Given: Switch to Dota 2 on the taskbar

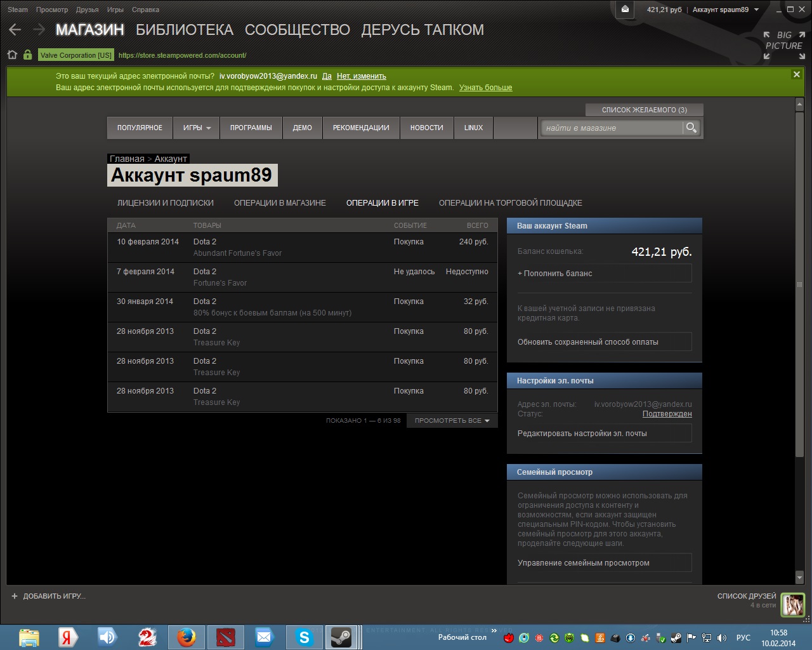Looking at the screenshot, I should pyautogui.click(x=226, y=637).
